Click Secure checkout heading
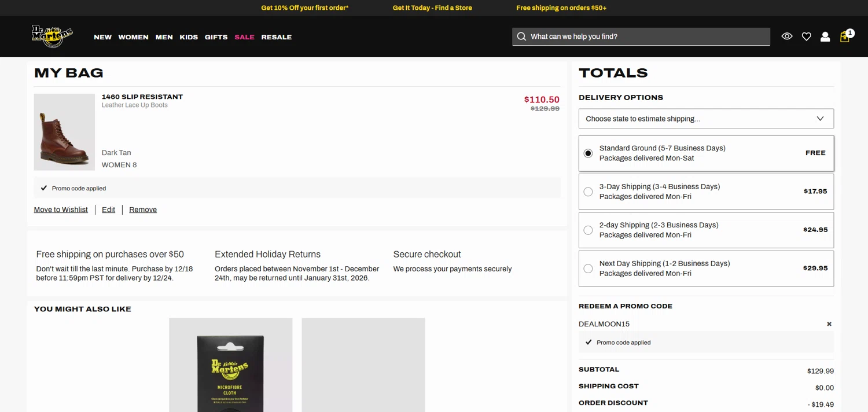 (x=427, y=254)
